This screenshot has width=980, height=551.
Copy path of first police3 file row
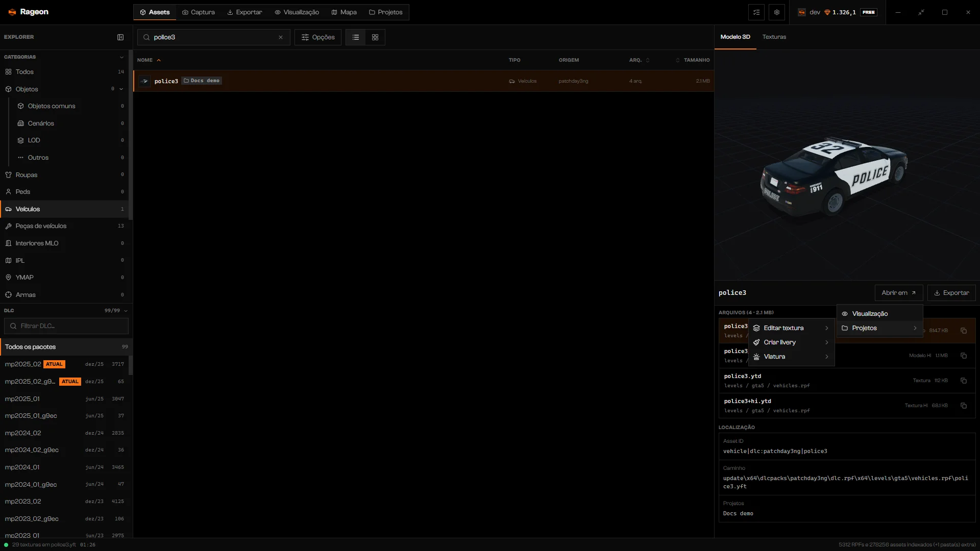pyautogui.click(x=964, y=331)
